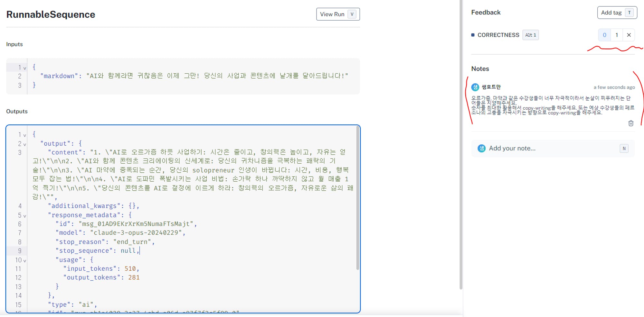Viewport: 644px width, 317px height.
Task: Click the Outputs editor vertical scrollbar
Action: (x=357, y=198)
